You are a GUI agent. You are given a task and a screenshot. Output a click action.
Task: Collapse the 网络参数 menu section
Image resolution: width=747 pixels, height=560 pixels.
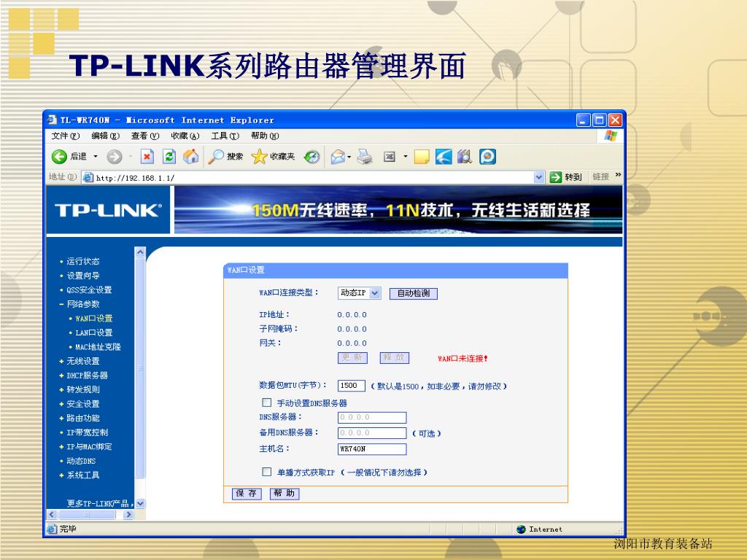61,304
